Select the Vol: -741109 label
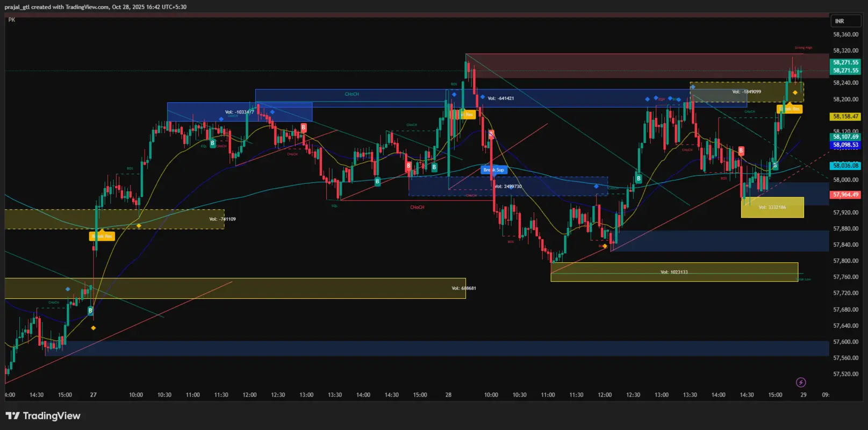Viewport: 868px width, 430px height. pos(222,219)
